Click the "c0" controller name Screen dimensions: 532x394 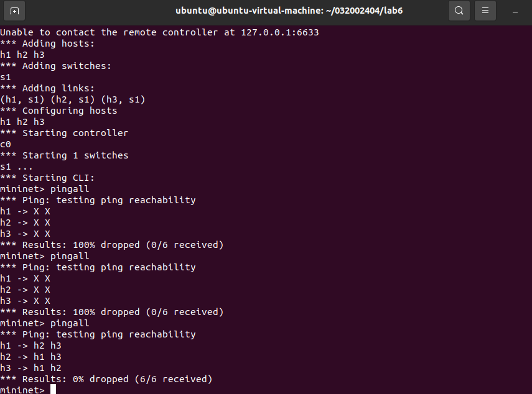[6, 144]
